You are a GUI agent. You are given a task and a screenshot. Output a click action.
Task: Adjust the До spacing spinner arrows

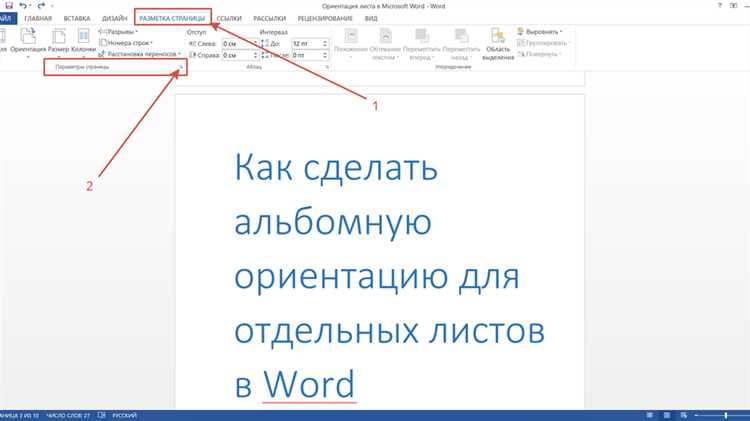(x=325, y=44)
